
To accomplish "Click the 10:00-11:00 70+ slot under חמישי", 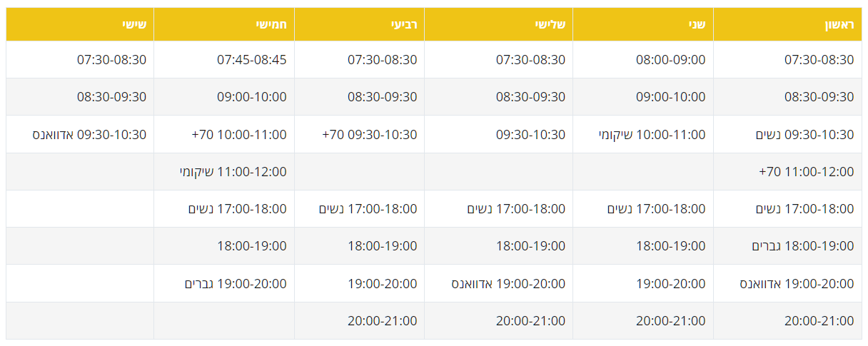I will tap(239, 135).
